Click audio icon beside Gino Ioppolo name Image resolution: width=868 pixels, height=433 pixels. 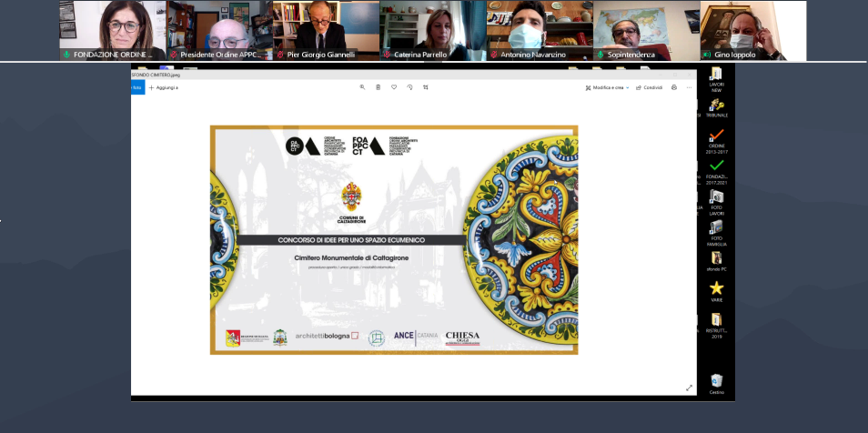pos(707,55)
